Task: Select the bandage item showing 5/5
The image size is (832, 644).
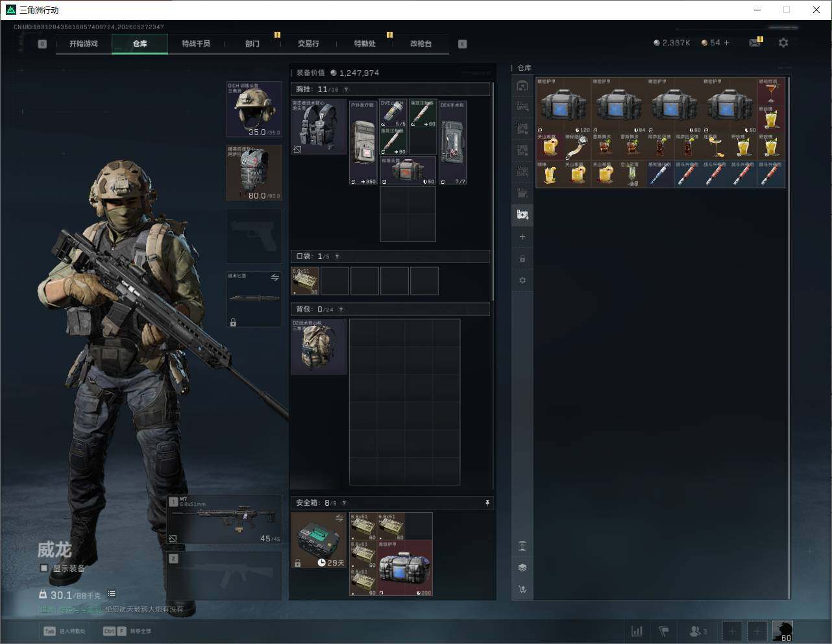Action: (x=393, y=114)
